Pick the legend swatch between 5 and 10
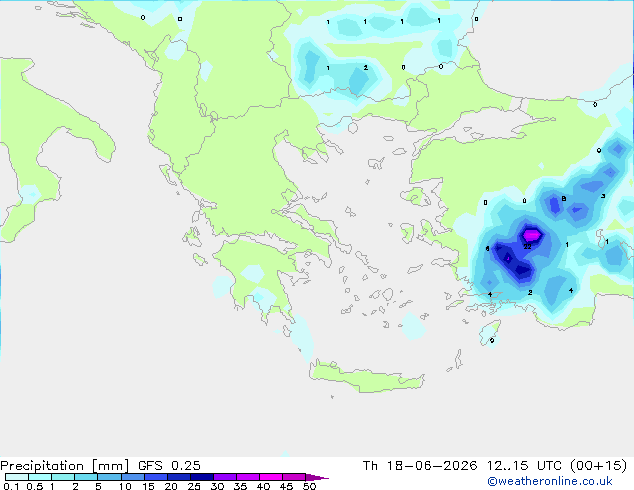Image resolution: width=634 pixels, height=490 pixels. tap(109, 477)
